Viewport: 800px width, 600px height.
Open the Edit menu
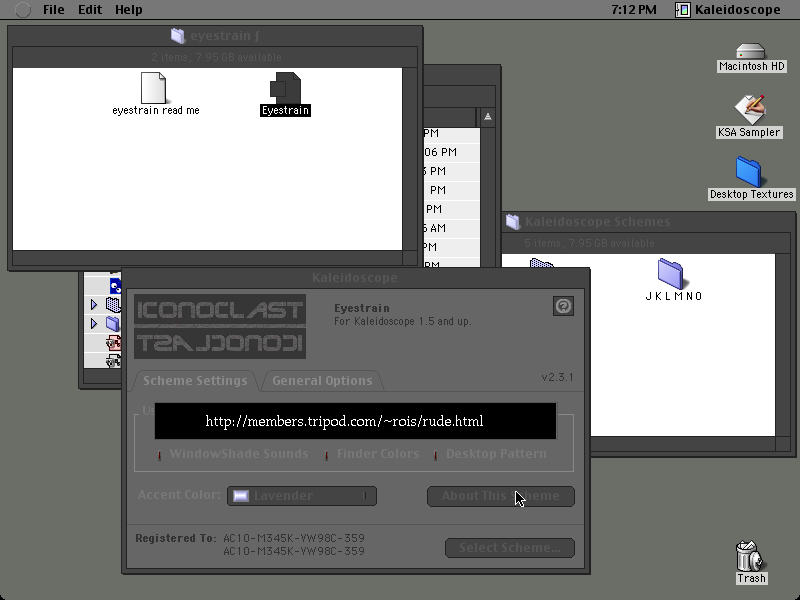[90, 10]
